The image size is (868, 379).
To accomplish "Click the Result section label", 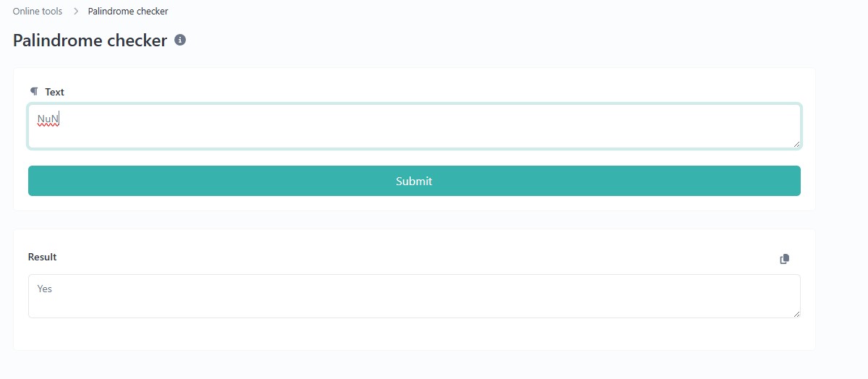I will coord(42,257).
